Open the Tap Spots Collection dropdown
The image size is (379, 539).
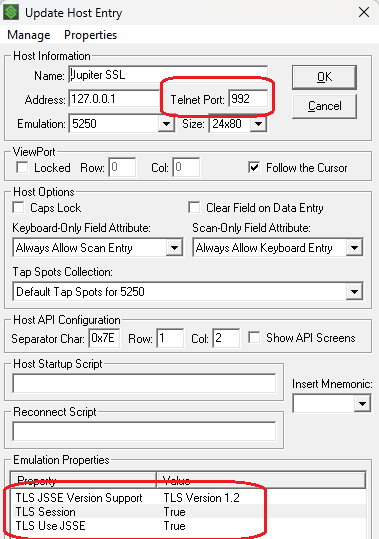tap(354, 292)
